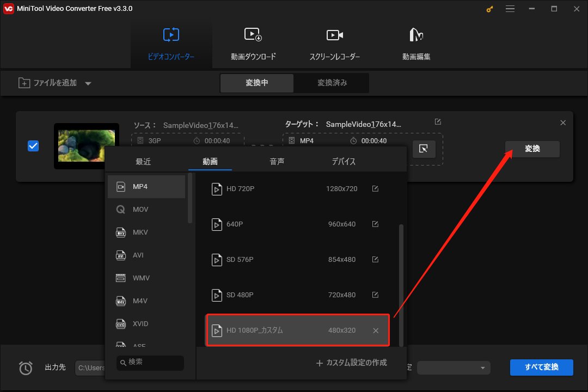This screenshot has width=588, height=392.
Task: Edit the target file name icon
Action: 438,121
